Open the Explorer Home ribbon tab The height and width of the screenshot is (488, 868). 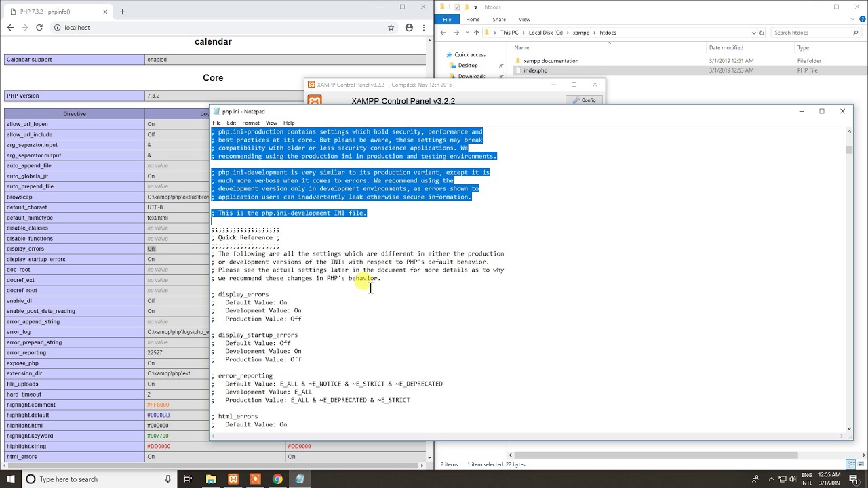[473, 20]
